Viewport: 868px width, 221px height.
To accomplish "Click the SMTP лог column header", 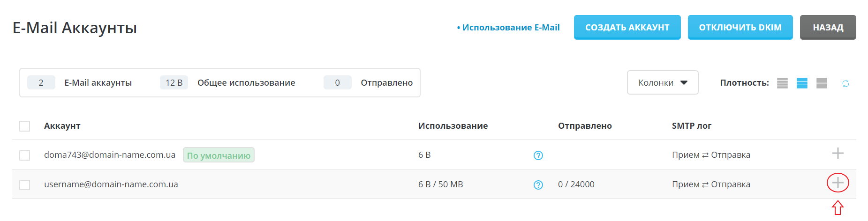I will 691,126.
